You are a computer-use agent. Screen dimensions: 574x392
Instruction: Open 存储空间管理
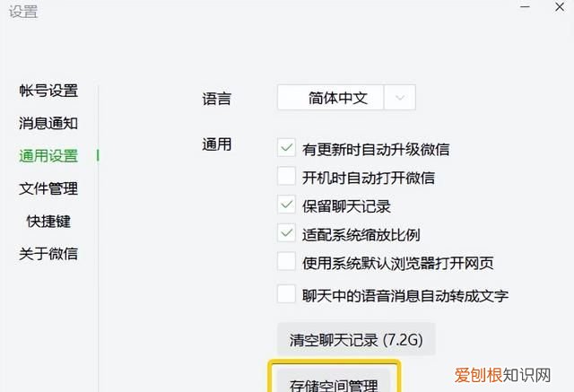pyautogui.click(x=334, y=380)
